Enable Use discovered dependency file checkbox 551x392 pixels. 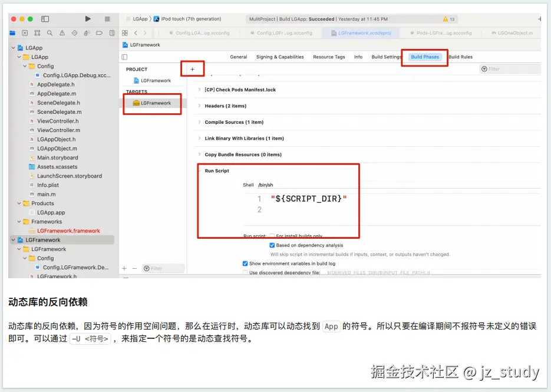[245, 272]
